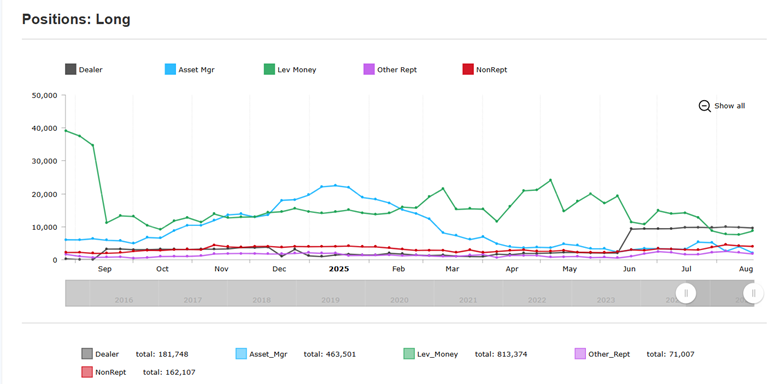Click the 2019 section of the time scrollbar
Screen dimensions: 781x384
pos(330,293)
